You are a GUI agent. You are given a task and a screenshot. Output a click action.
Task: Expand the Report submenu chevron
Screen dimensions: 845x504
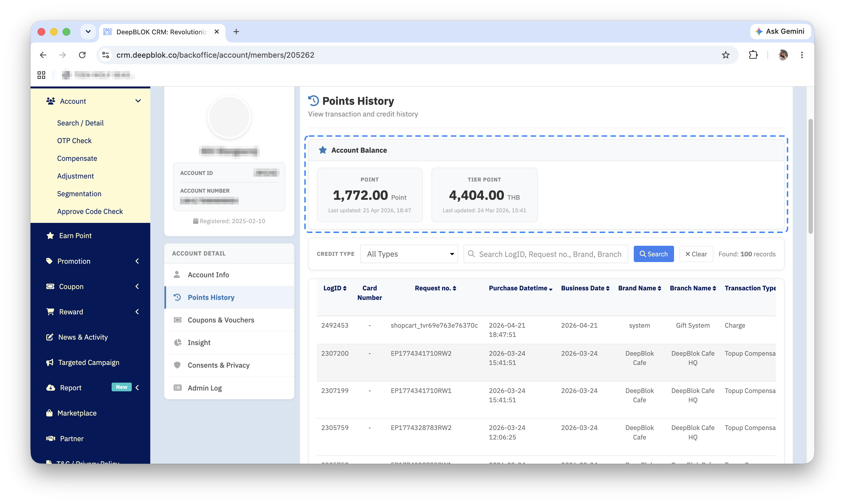click(x=137, y=387)
